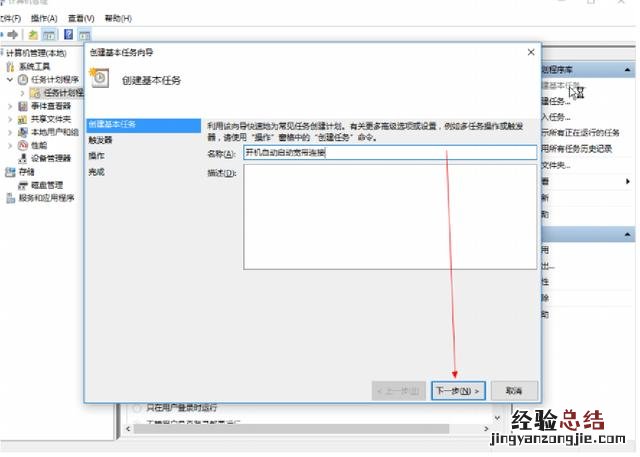Expand the 共享文件夹 tree node

(10, 120)
